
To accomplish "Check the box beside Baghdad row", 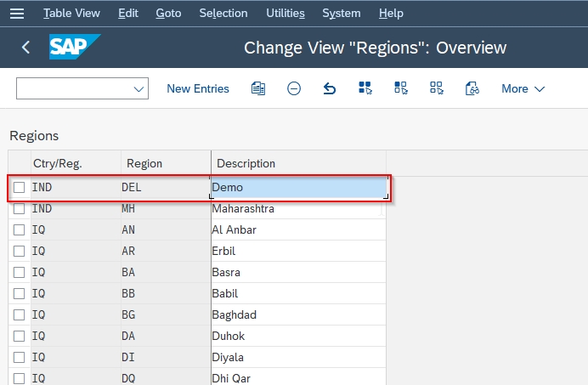I will pos(20,314).
